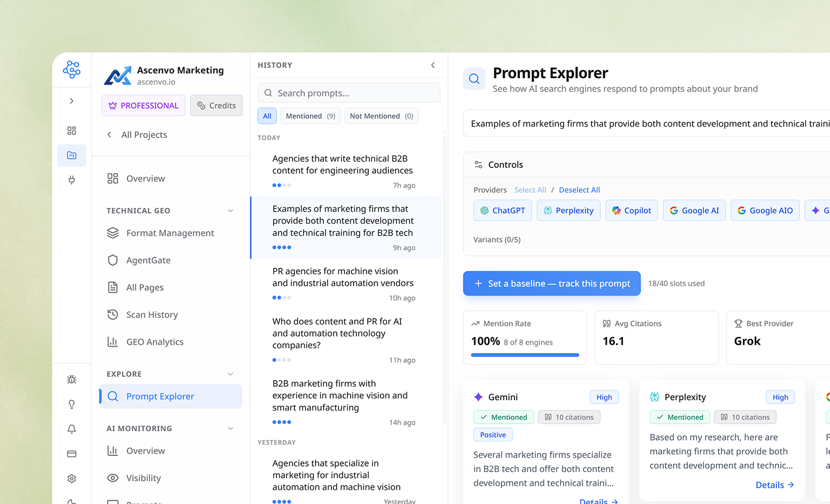Select the Mentioned (9) filter tab

(x=311, y=116)
